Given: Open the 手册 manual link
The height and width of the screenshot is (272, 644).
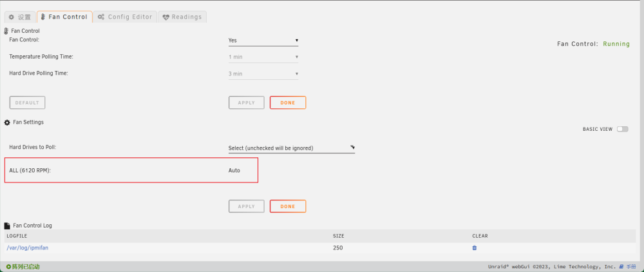Looking at the screenshot, I should tap(631, 266).
